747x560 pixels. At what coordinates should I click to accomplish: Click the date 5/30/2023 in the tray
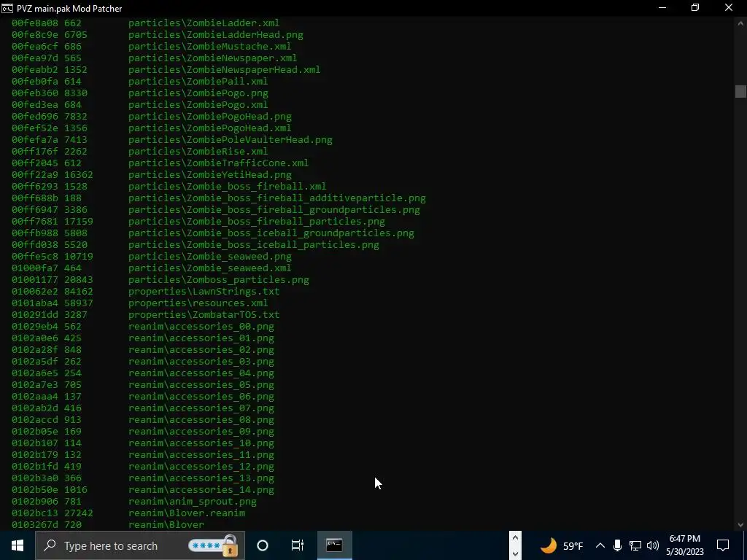pyautogui.click(x=684, y=553)
